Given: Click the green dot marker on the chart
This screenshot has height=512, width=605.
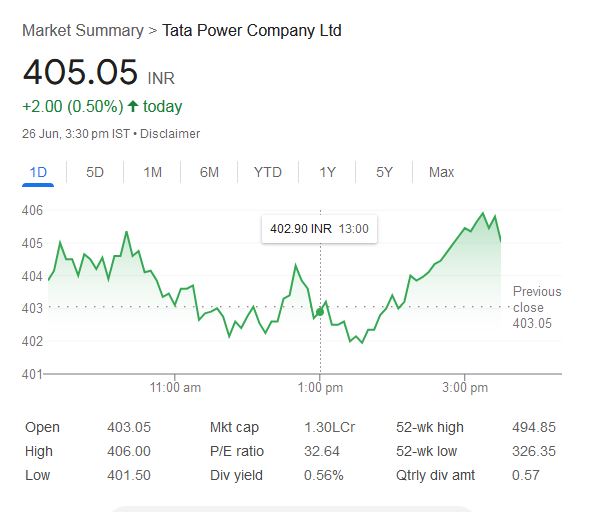Looking at the screenshot, I should click(x=319, y=313).
